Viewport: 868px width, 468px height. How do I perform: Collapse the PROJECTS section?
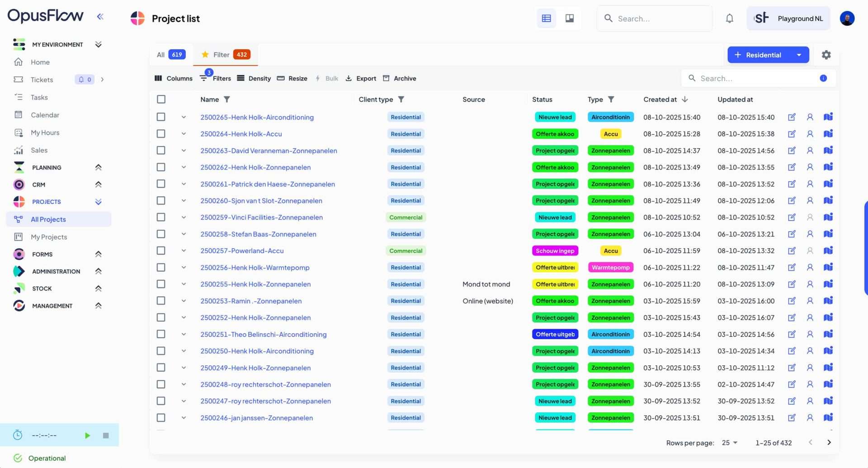tap(98, 202)
